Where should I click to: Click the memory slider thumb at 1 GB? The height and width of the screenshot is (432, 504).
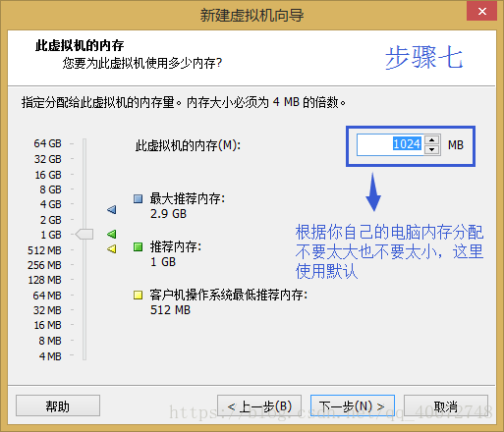coord(84,235)
